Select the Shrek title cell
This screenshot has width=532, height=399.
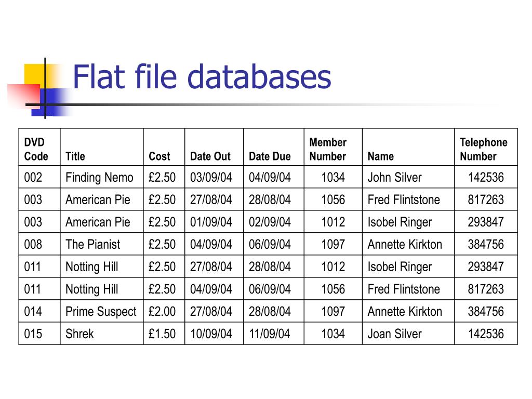[x=102, y=334]
